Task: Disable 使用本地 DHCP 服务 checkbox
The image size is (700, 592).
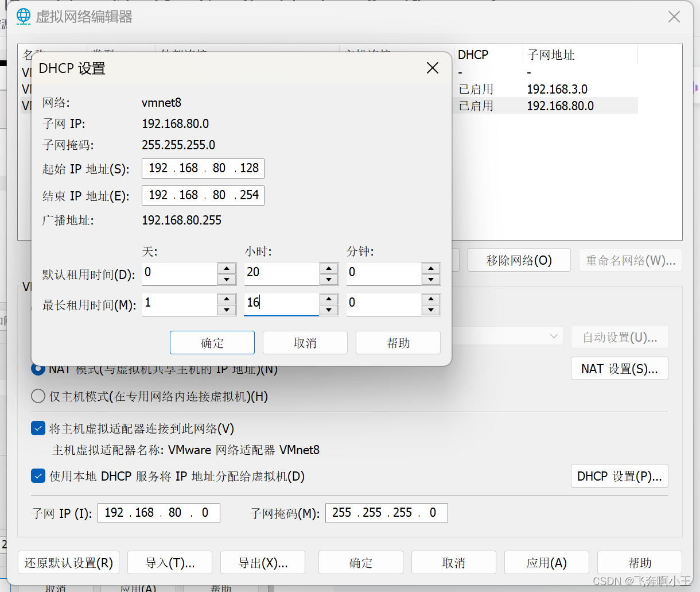Action: tap(37, 476)
